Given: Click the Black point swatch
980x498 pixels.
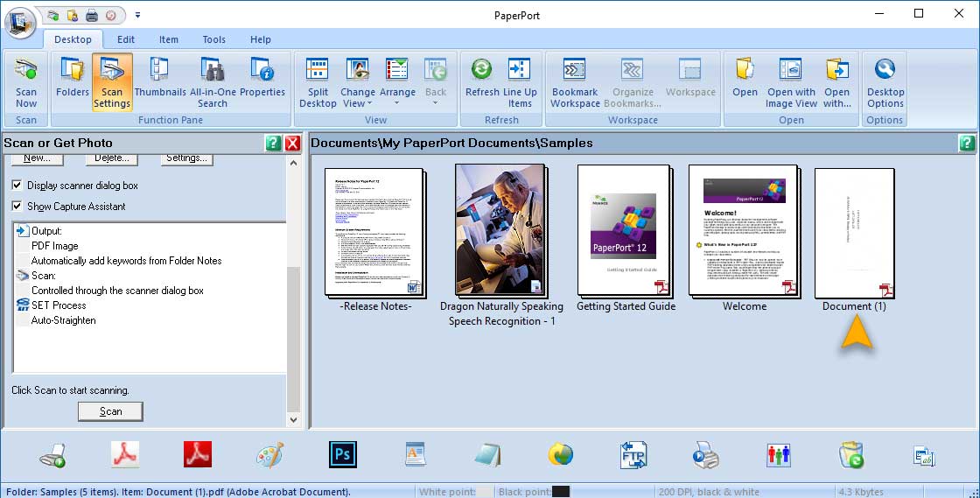Looking at the screenshot, I should (561, 492).
